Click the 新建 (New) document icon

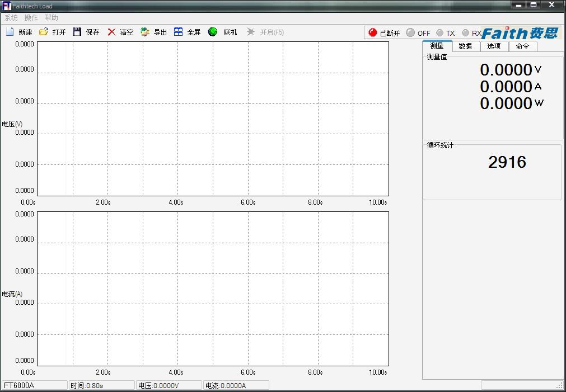click(x=10, y=32)
